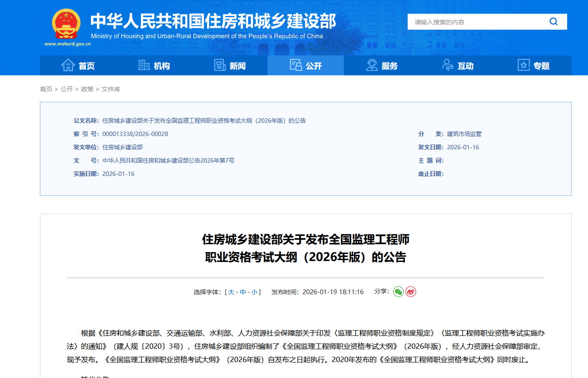
Task: Open the 新闻 navigation menu item
Action: pos(238,66)
